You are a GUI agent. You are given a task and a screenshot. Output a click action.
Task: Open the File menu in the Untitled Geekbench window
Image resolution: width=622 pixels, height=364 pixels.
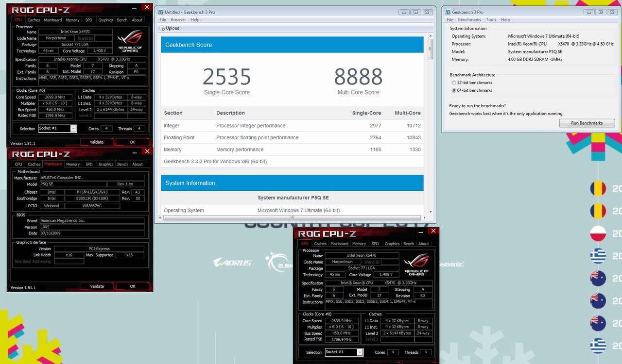pyautogui.click(x=163, y=20)
